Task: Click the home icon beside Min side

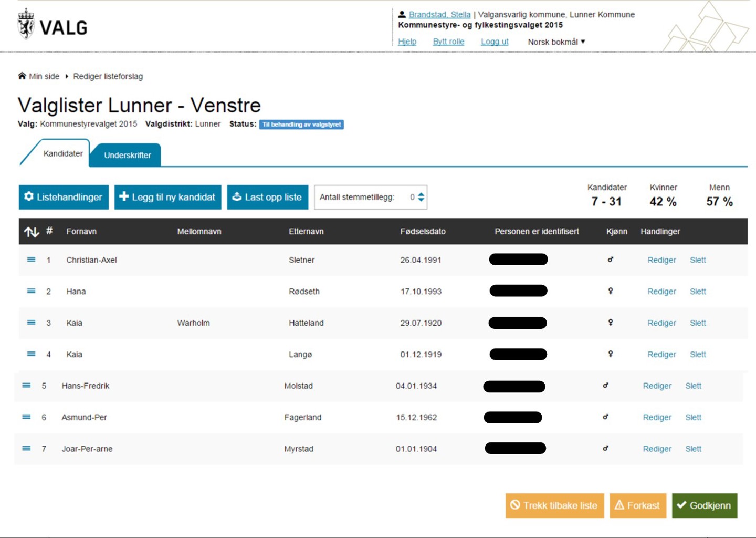Action: (x=22, y=76)
